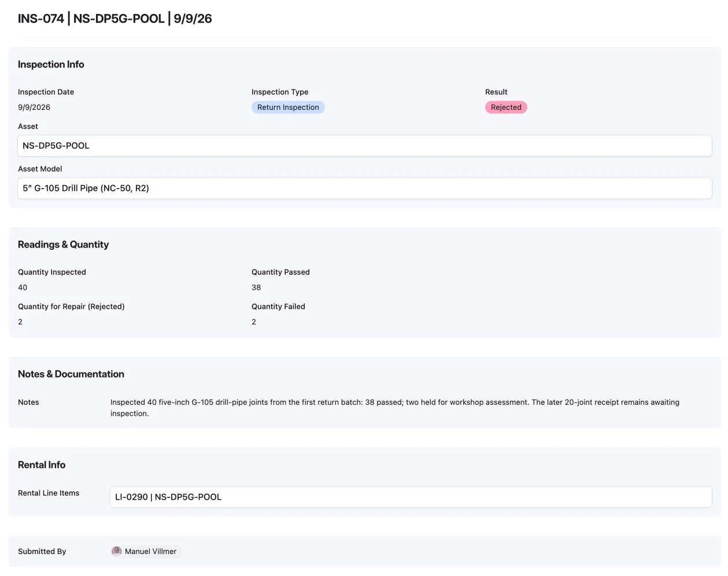Screen dimensions: 728x576
Task: Click the Rejected result badge
Action: (x=506, y=108)
